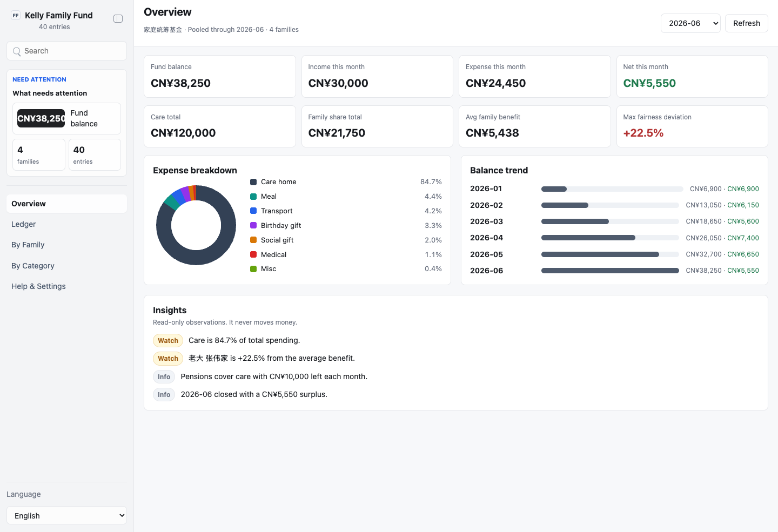The height and width of the screenshot is (532, 778).
Task: Focus the Search input field
Action: [66, 51]
